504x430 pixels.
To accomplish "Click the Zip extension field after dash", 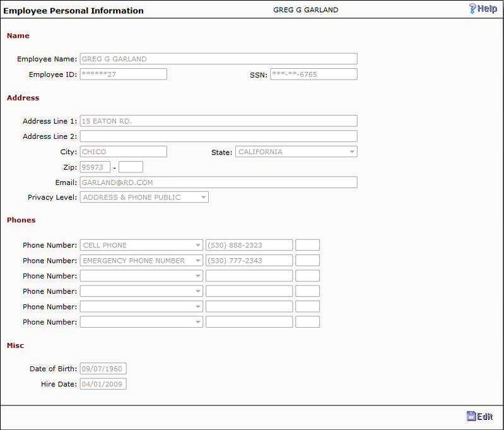I will (131, 167).
